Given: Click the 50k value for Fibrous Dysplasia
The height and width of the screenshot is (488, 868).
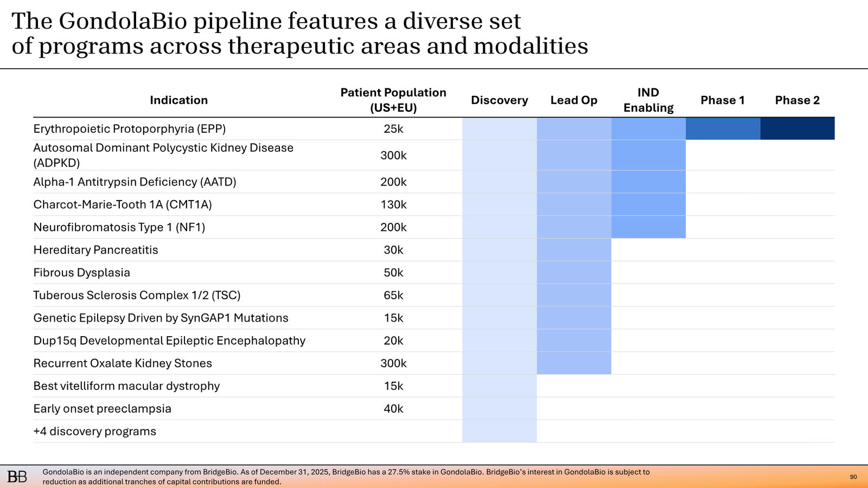Looking at the screenshot, I should (393, 273).
